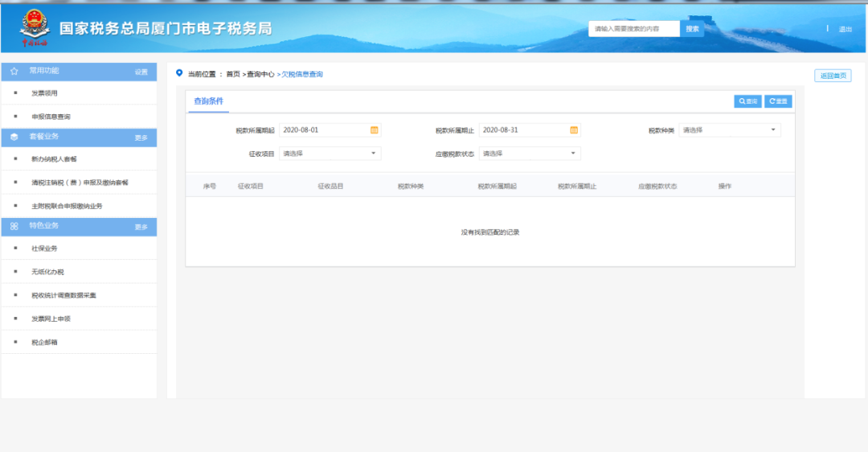Open 主附税联合申报缴纳业务
This screenshot has width=868, height=452.
(67, 206)
